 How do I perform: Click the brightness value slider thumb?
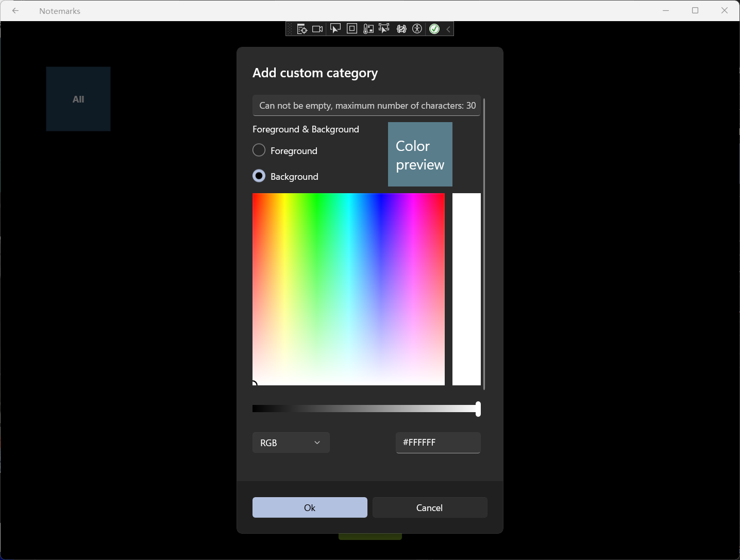point(478,409)
